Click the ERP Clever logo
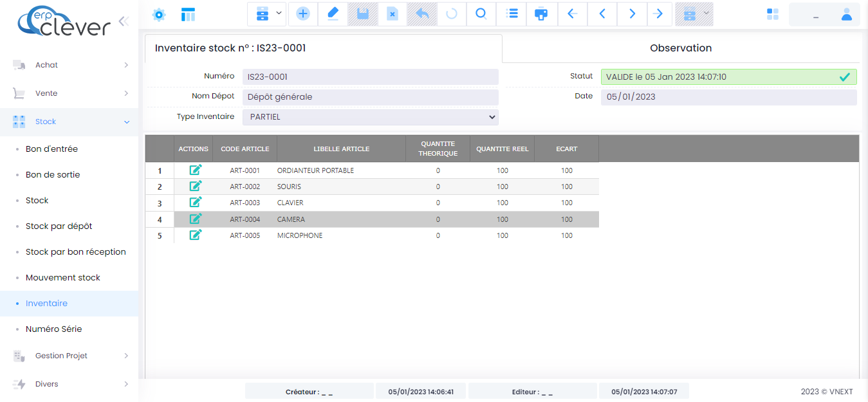Screen dimensions: 868x402 [64, 23]
